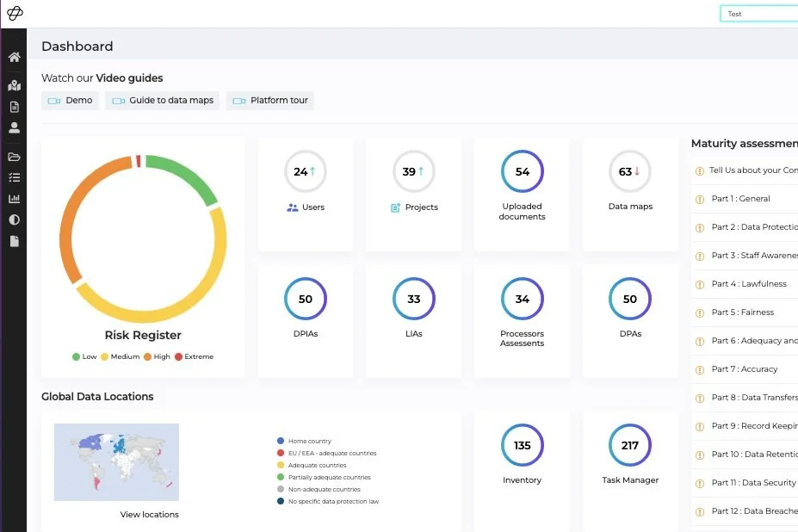798x532 pixels.
Task: Select Part 7 : Accuracy assessment item
Action: [745, 369]
